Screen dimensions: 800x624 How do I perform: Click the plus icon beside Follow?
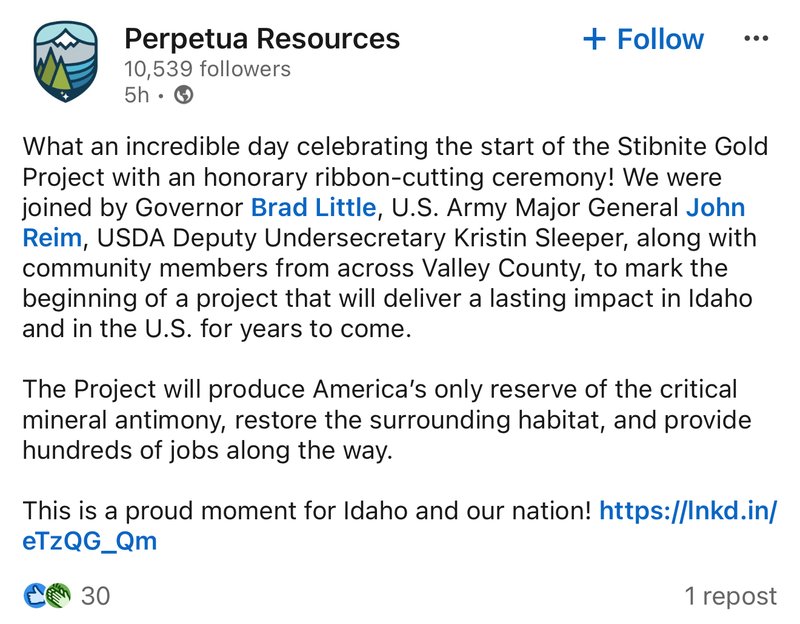[x=594, y=40]
